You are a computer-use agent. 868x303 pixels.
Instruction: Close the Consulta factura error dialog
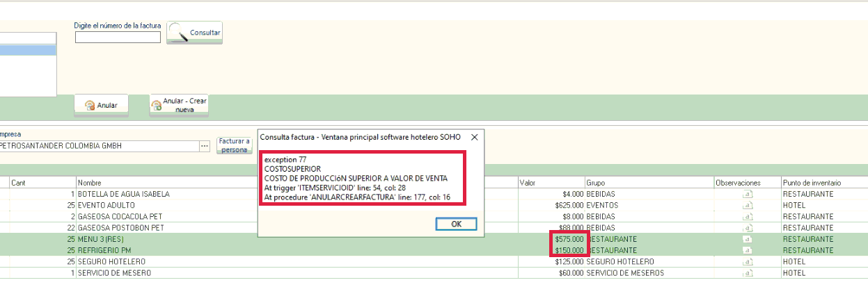pyautogui.click(x=474, y=137)
